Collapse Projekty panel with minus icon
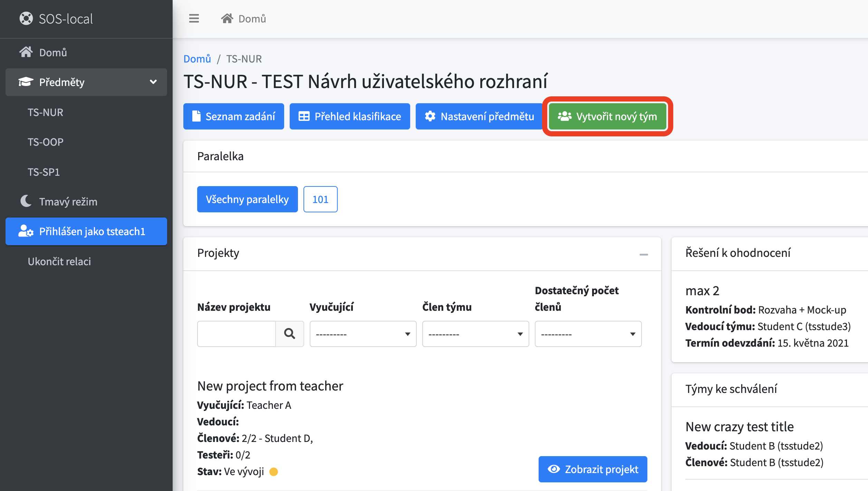The height and width of the screenshot is (491, 868). pos(644,254)
